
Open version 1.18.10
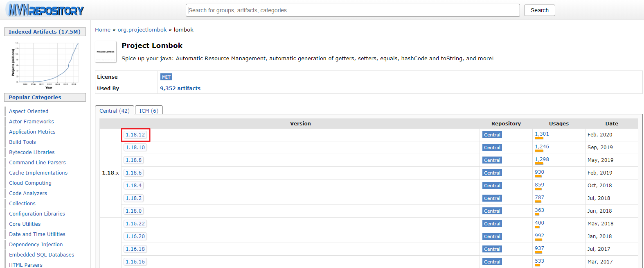135,148
